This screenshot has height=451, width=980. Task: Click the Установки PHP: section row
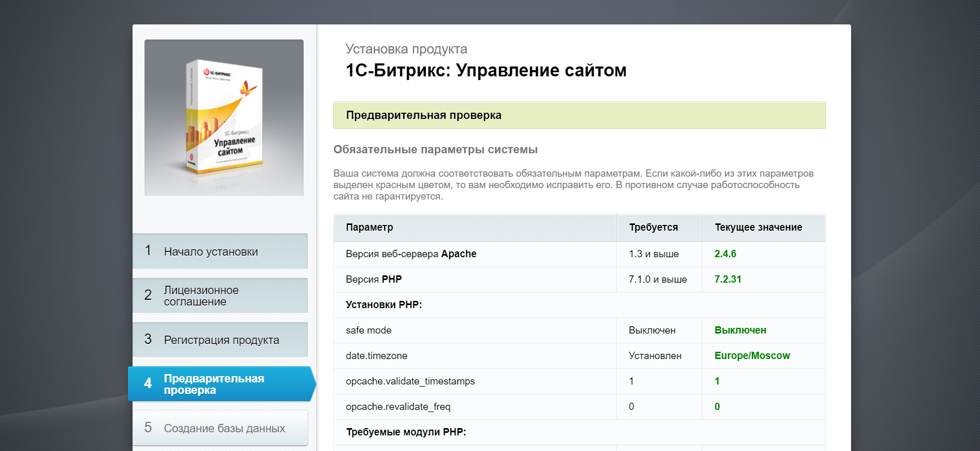[x=580, y=305]
